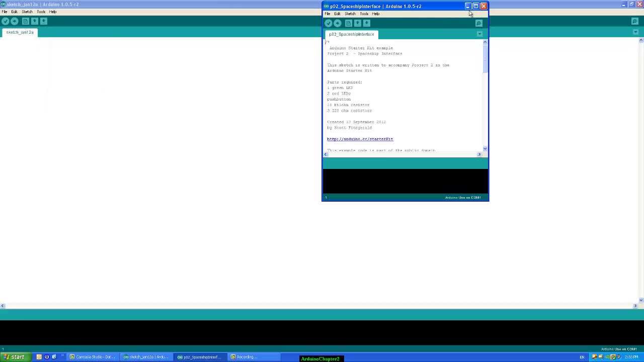Click 'by Scott Fitzgerald' comment line

pos(350,128)
